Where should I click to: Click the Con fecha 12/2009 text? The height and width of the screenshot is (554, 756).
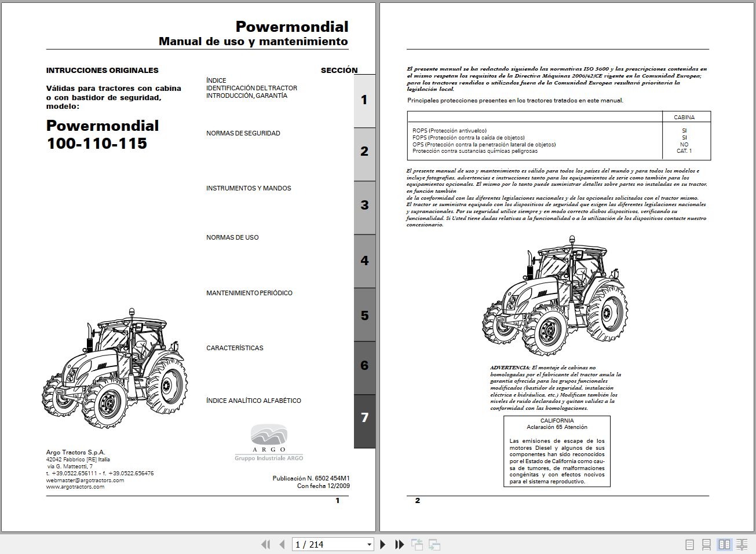323,486
